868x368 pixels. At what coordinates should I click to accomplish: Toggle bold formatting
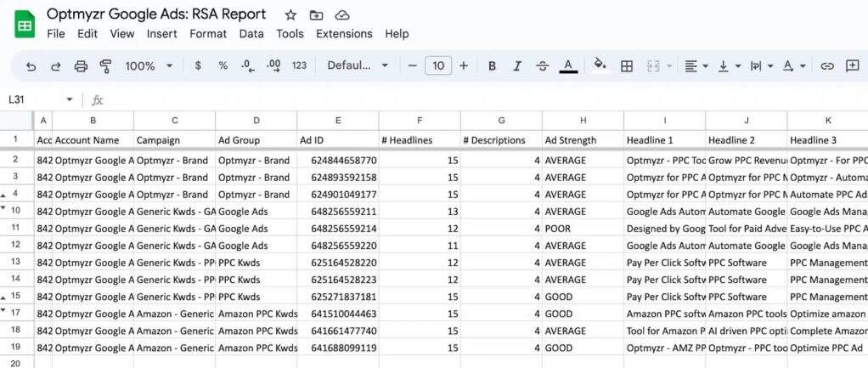(492, 66)
